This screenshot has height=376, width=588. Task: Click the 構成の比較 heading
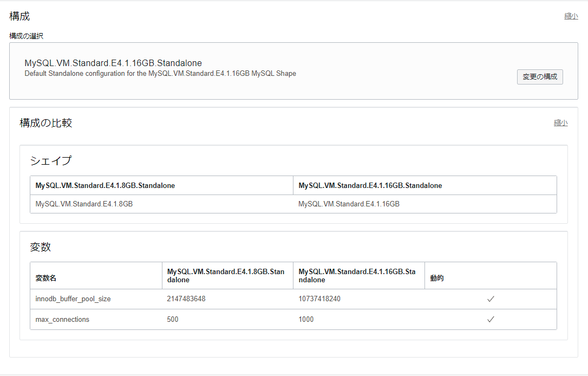click(45, 123)
